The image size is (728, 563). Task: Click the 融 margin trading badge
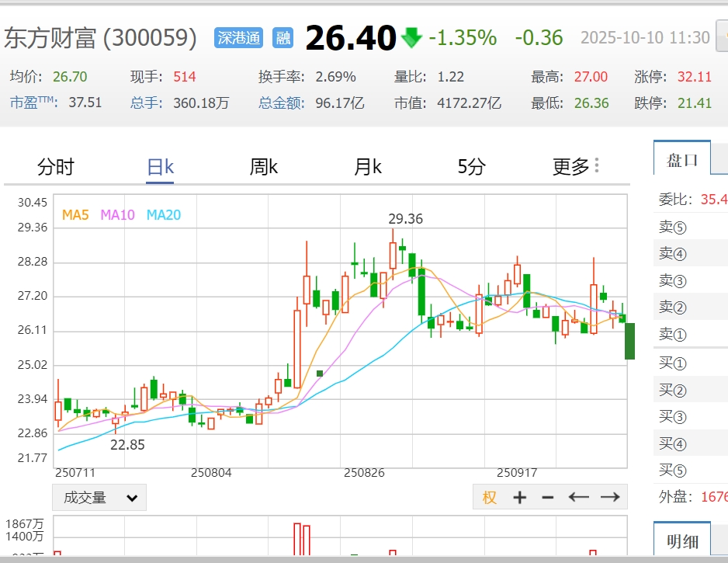[283, 37]
